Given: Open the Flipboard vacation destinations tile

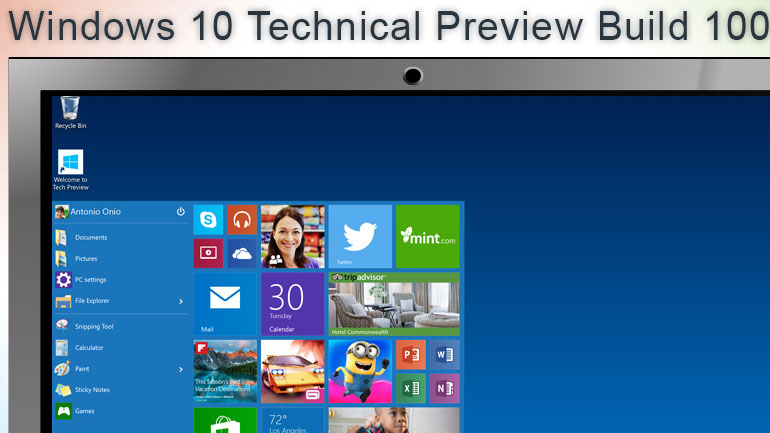Looking at the screenshot, I should point(225,372).
